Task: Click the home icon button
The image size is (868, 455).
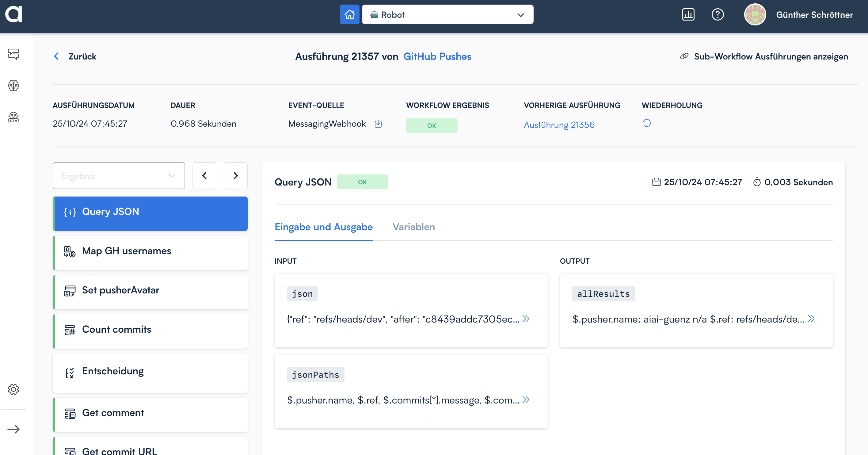Action: [x=349, y=14]
